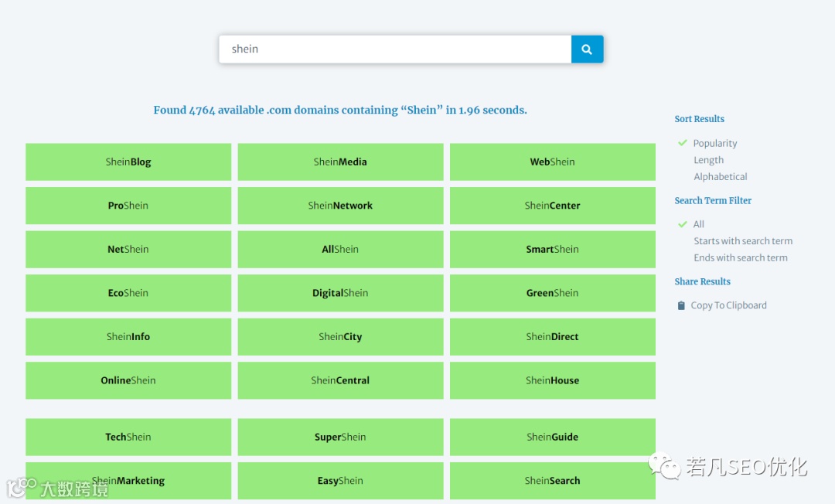Click the Sort Results heading
The height and width of the screenshot is (504, 835).
point(699,119)
